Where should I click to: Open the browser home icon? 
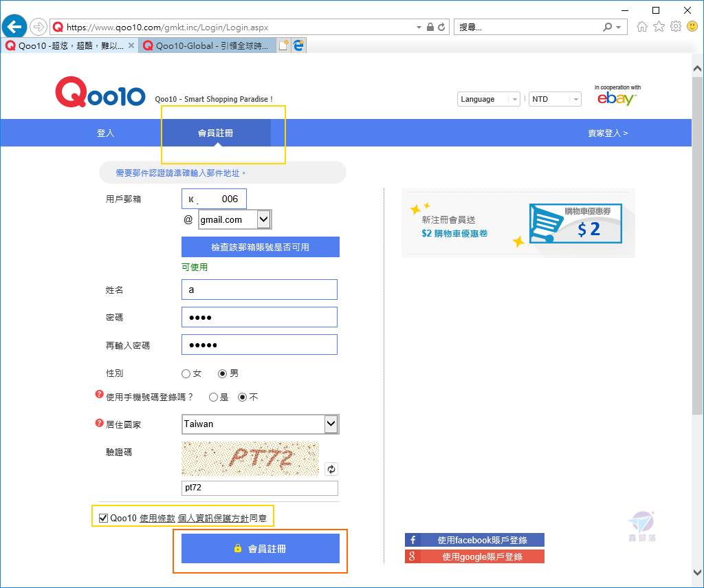(642, 27)
